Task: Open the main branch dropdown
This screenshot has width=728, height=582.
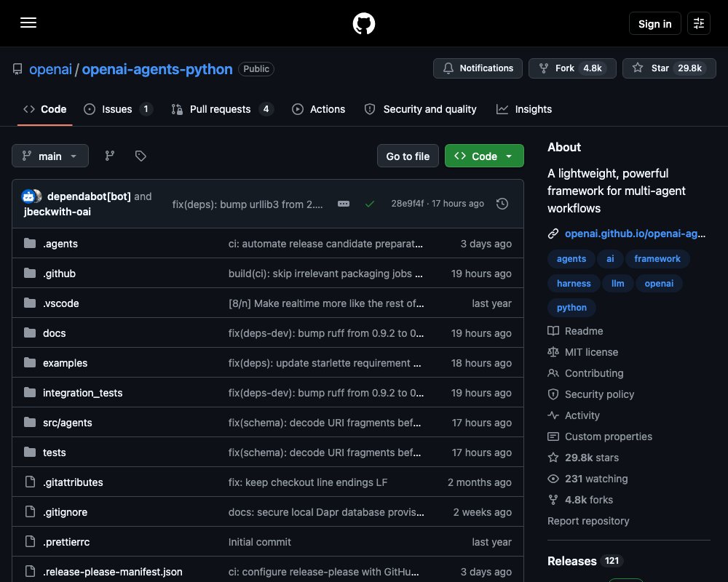Action: tap(50, 156)
